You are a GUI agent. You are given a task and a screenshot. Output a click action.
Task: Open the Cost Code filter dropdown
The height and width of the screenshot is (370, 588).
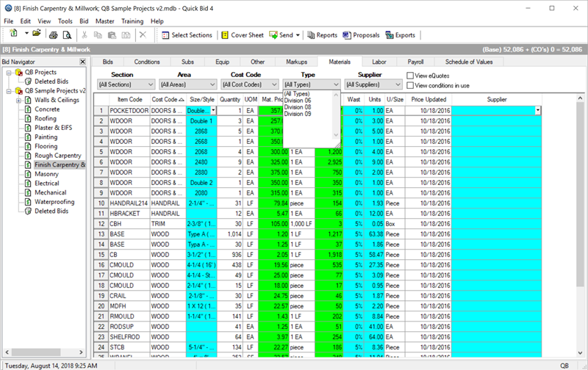[x=274, y=84]
